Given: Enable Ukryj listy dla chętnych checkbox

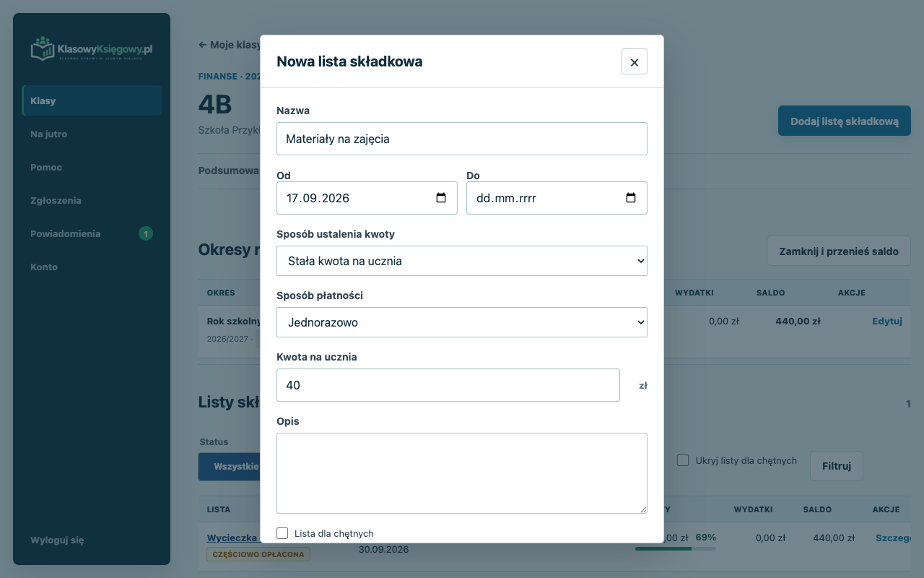Looking at the screenshot, I should (683, 460).
